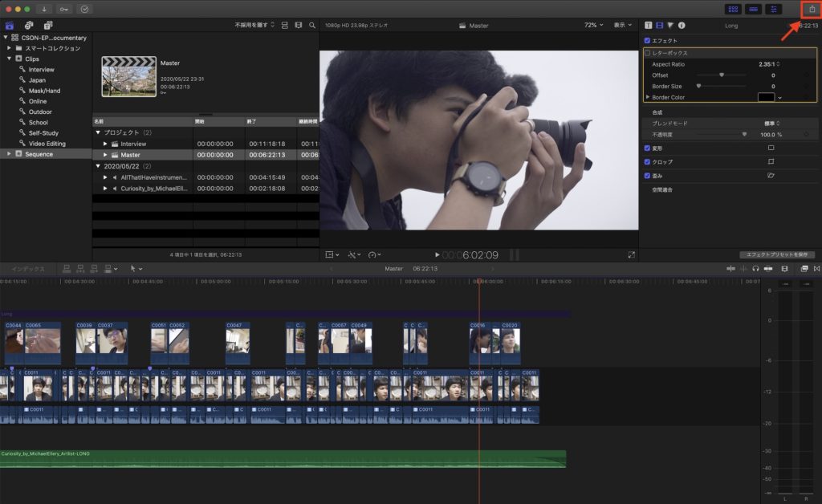Click the インデックス button above the timeline
The height and width of the screenshot is (504, 822).
pos(27,270)
